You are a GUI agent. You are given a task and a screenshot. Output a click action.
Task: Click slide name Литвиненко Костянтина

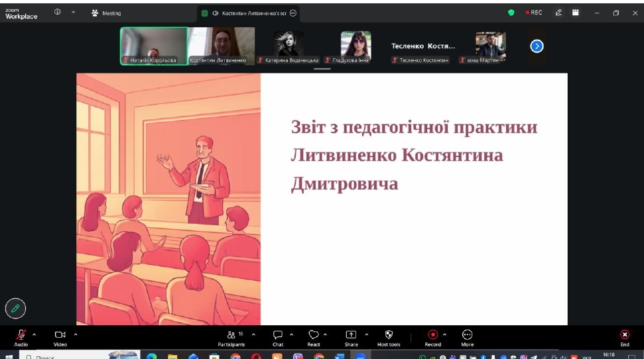pos(397,155)
